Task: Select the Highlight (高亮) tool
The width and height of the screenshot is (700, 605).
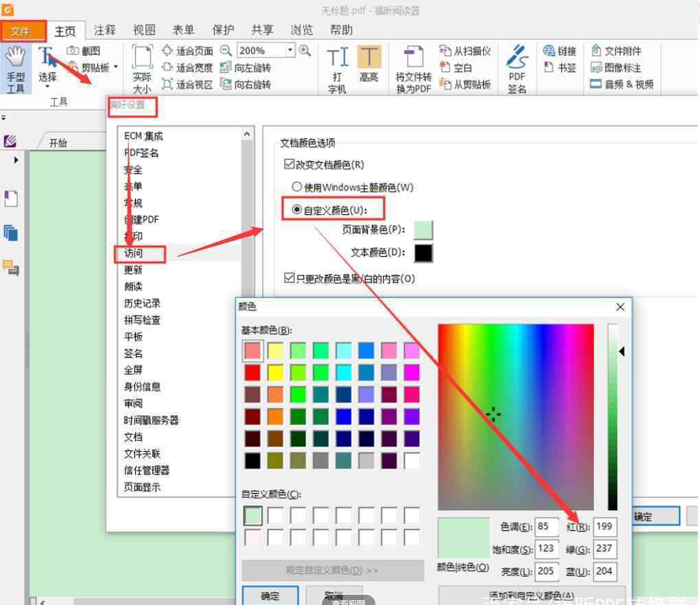Action: [369, 64]
